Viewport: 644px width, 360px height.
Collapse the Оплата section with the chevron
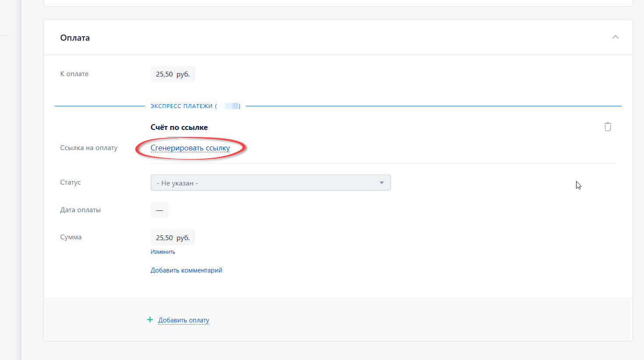(615, 37)
